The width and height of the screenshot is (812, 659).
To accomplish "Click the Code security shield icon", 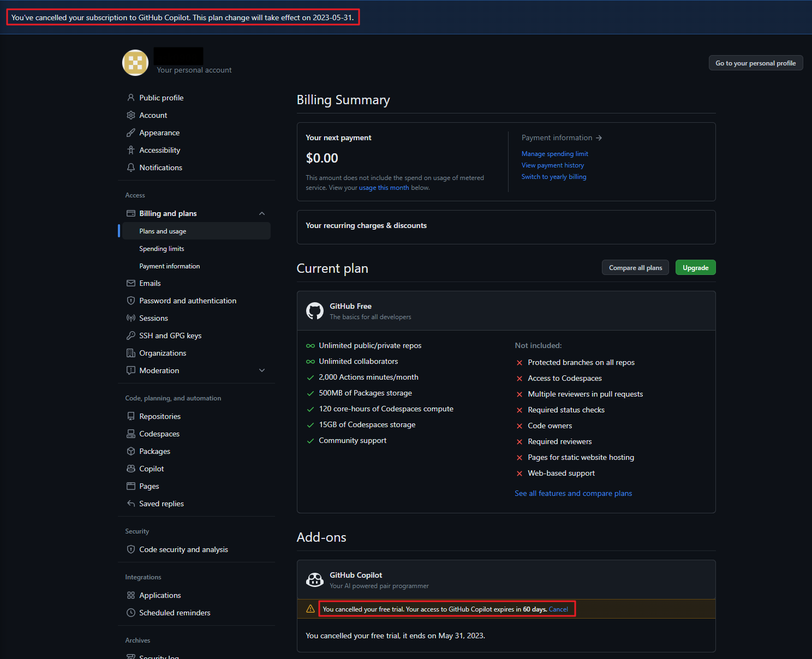I will point(131,549).
